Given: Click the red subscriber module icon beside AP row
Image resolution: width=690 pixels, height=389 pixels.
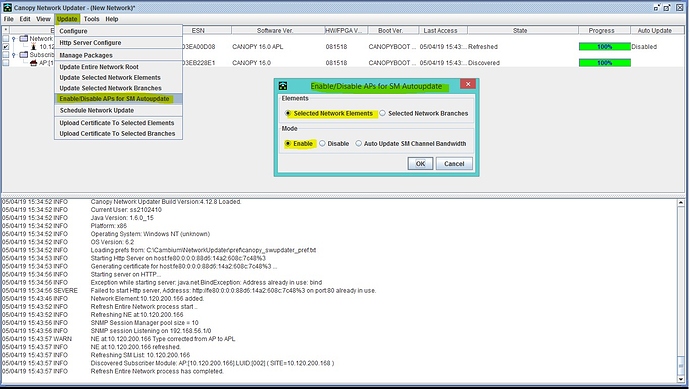Looking at the screenshot, I should pyautogui.click(x=33, y=63).
